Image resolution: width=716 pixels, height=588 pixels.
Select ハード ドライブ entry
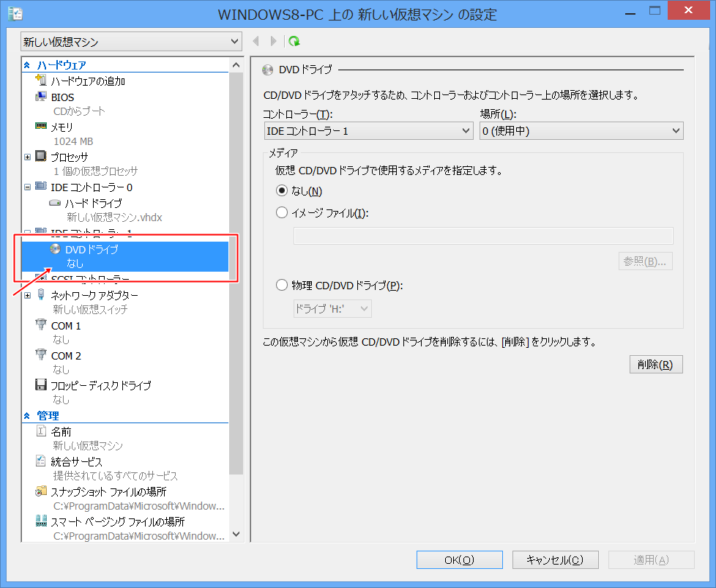point(94,203)
